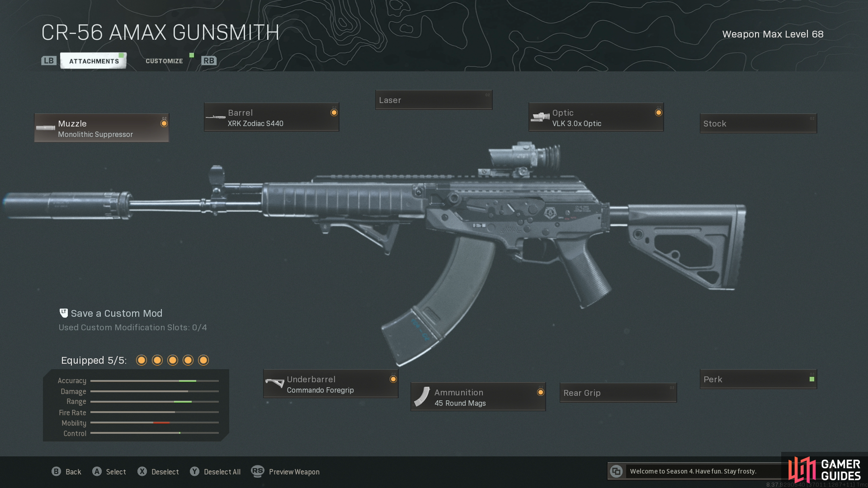The image size is (868, 488).
Task: Click the XRK Zodiac barrel thumbnail icon
Action: coord(216,117)
